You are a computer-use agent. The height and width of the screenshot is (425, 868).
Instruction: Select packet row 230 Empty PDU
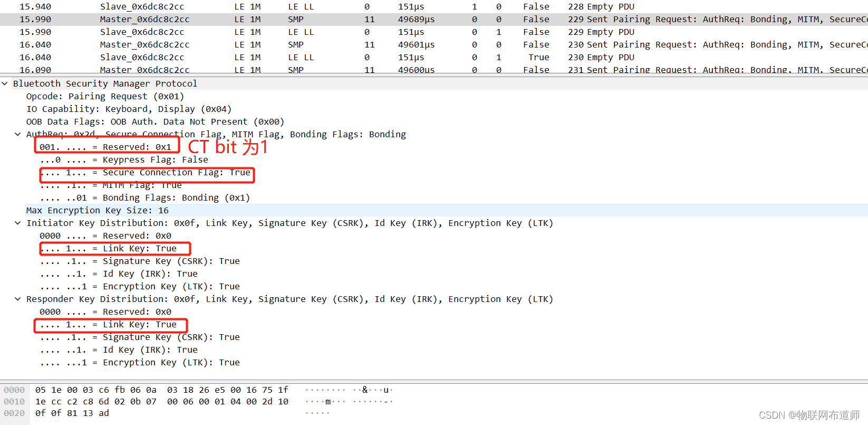point(434,57)
